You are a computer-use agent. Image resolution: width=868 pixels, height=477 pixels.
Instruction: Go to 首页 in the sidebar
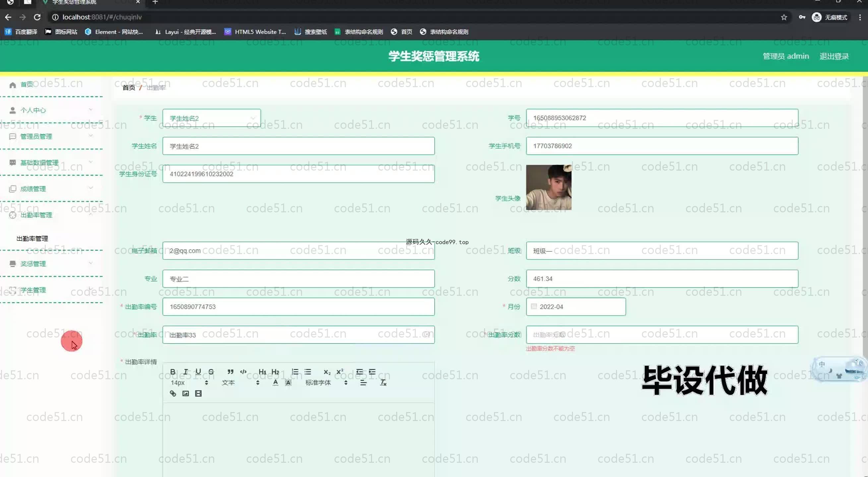(26, 84)
